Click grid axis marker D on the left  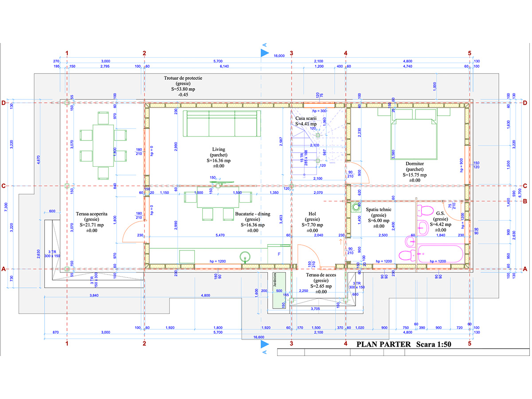pyautogui.click(x=4, y=103)
